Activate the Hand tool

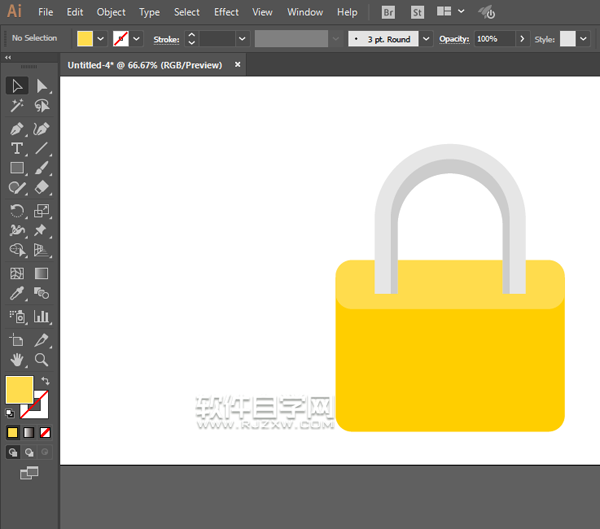pyautogui.click(x=17, y=359)
